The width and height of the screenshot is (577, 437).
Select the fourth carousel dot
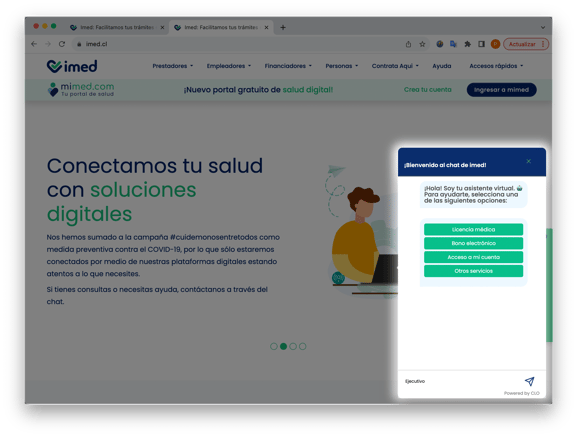coord(302,347)
